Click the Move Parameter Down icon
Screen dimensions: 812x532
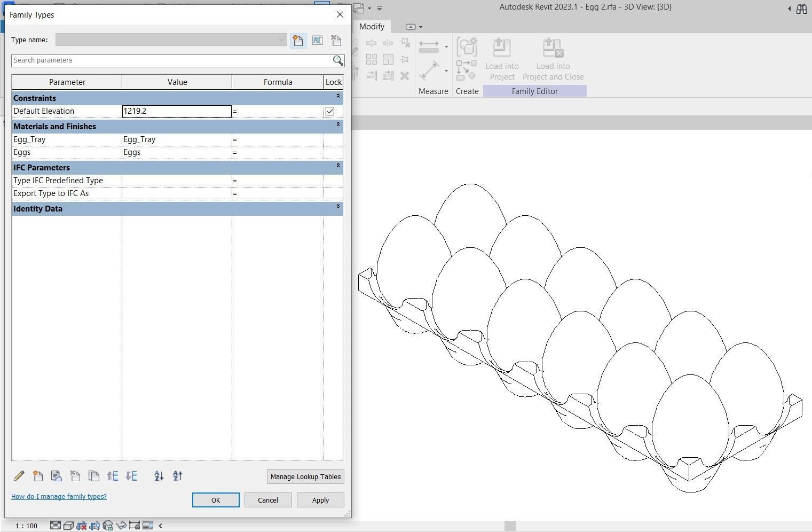click(x=131, y=476)
